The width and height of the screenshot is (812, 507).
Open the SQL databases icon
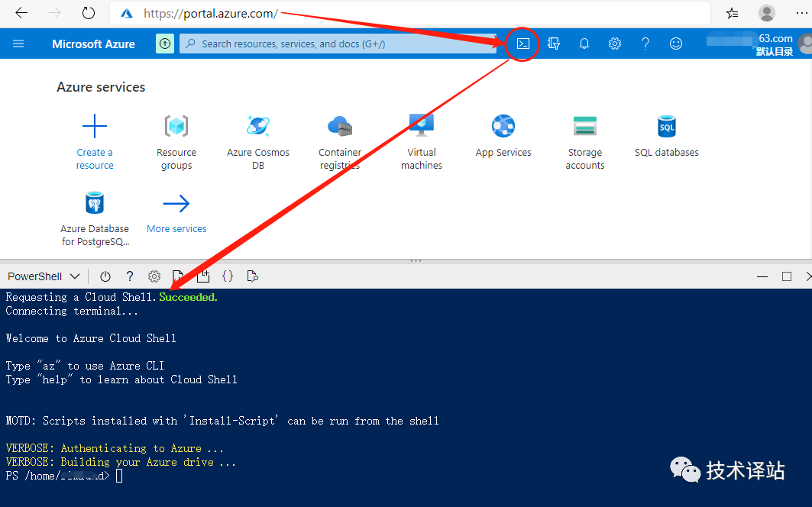667,126
